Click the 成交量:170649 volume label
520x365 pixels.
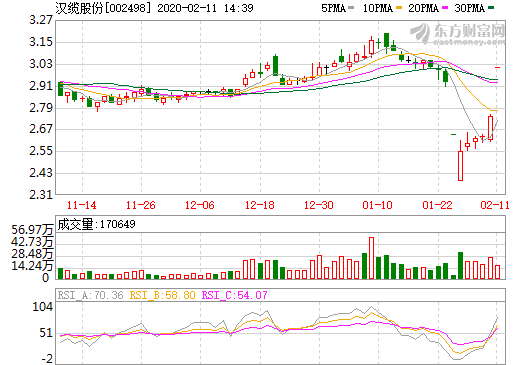coord(97,224)
